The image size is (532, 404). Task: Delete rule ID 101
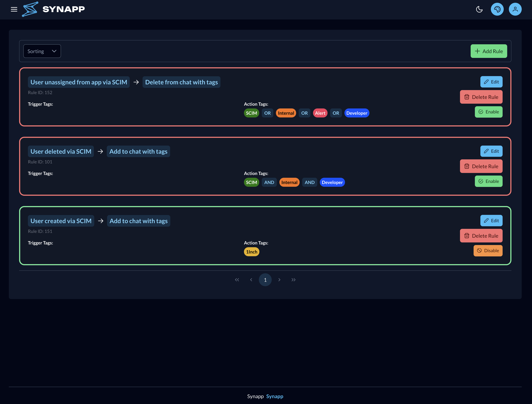click(481, 166)
